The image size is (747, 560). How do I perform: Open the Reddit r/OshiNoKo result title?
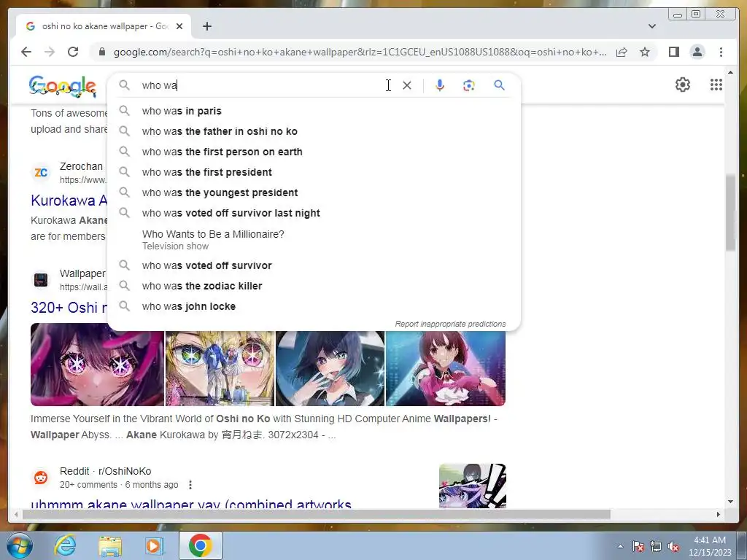tap(191, 503)
